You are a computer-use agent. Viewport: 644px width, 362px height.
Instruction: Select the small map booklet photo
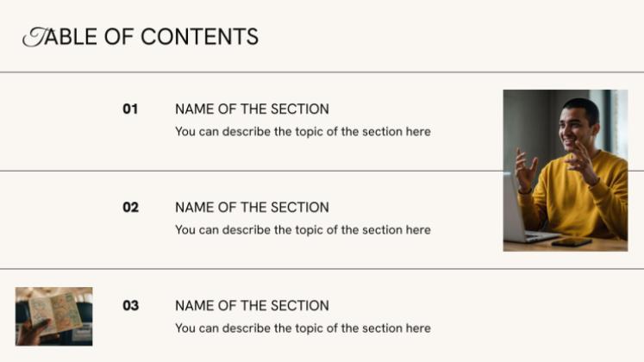53,316
